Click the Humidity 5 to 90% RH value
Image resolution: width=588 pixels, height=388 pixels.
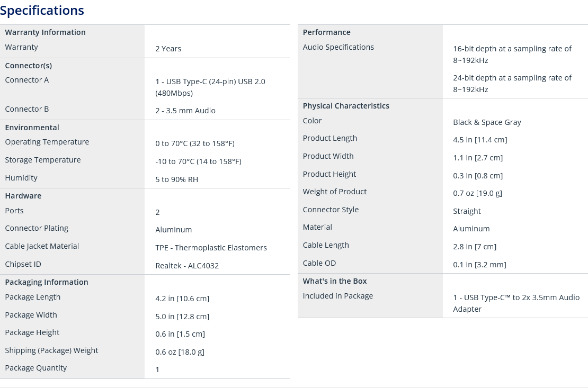coord(176,179)
